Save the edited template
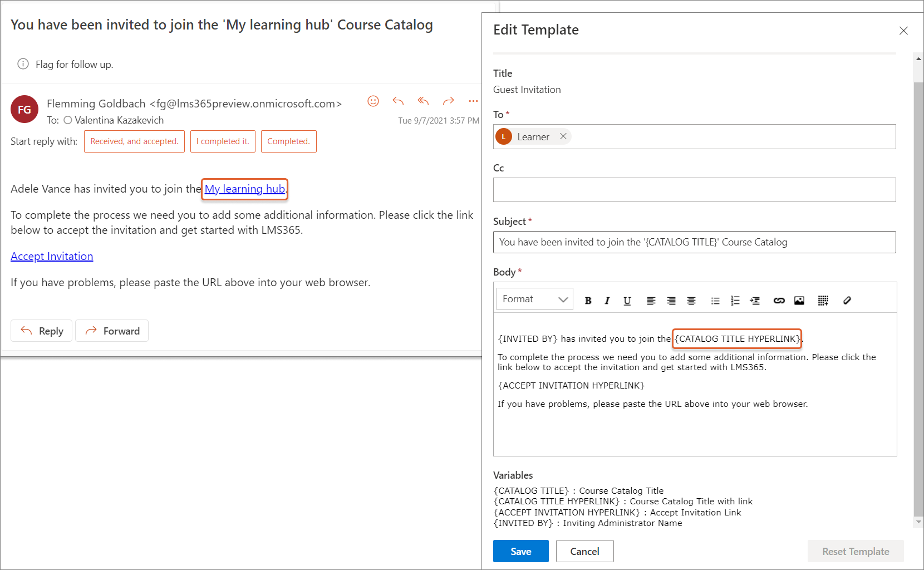This screenshot has height=570, width=924. point(520,551)
